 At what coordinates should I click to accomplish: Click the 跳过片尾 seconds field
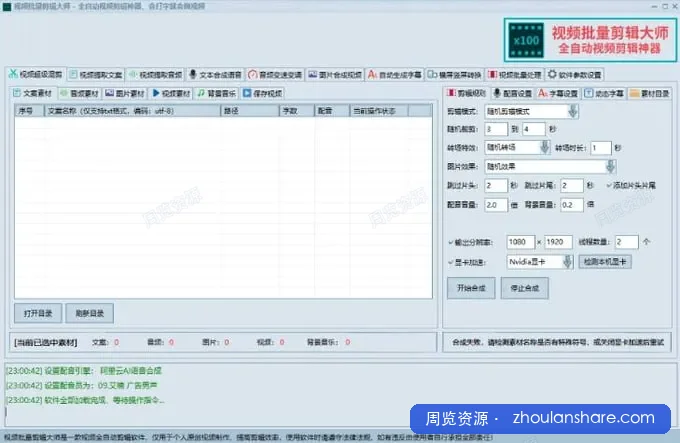(x=572, y=186)
